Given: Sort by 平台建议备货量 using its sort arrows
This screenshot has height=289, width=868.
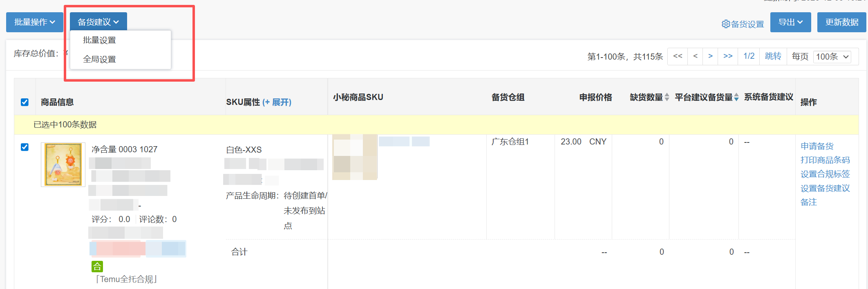Looking at the screenshot, I should click(x=736, y=98).
